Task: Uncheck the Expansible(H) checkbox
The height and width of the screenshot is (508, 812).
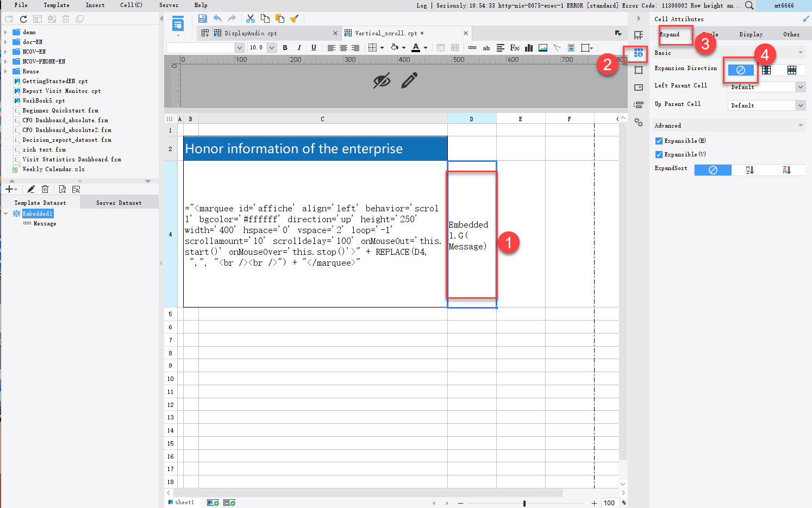Action: point(658,140)
